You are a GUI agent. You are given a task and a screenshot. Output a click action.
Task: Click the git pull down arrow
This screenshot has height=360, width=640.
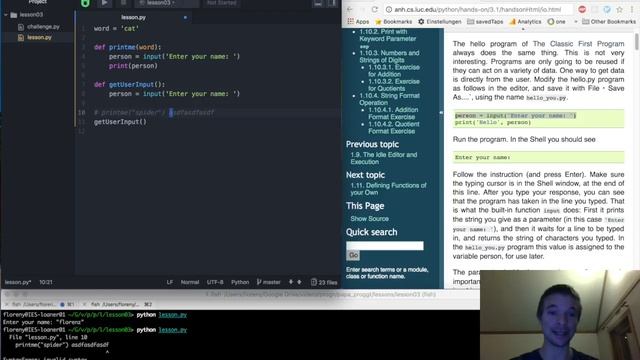(291, 282)
